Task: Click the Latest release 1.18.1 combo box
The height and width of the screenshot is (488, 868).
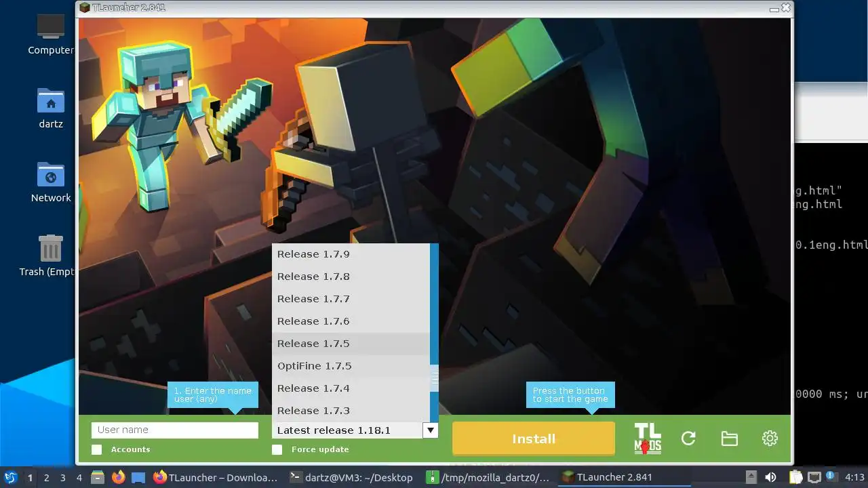Action: click(x=355, y=430)
